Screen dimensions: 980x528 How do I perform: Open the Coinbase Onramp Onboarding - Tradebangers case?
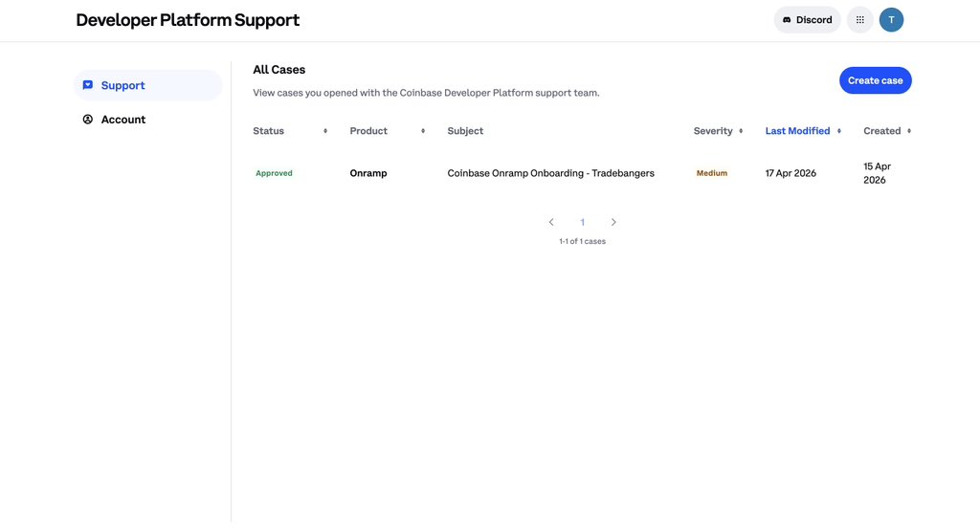click(x=550, y=173)
